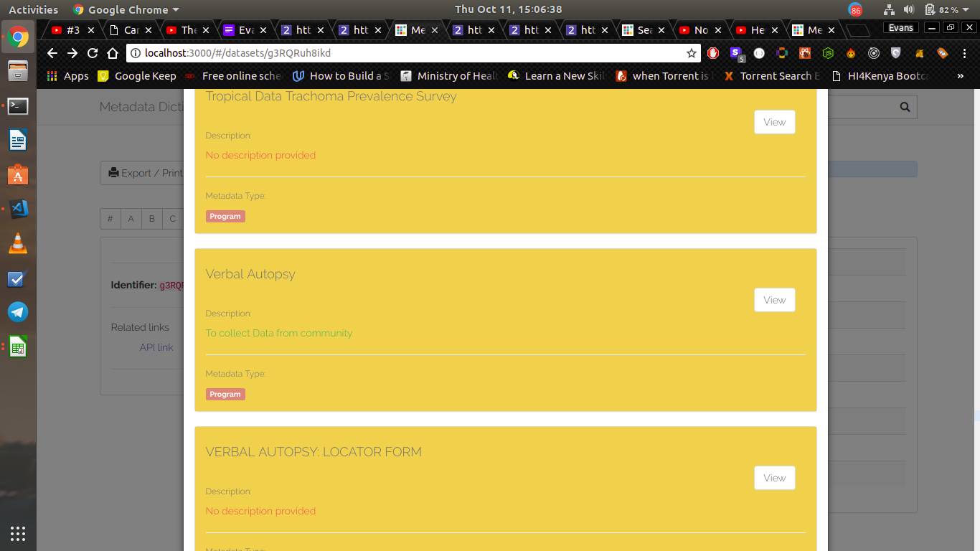The height and width of the screenshot is (551, 980).
Task: Switch to the 'Sea' tab
Action: coord(644,29)
